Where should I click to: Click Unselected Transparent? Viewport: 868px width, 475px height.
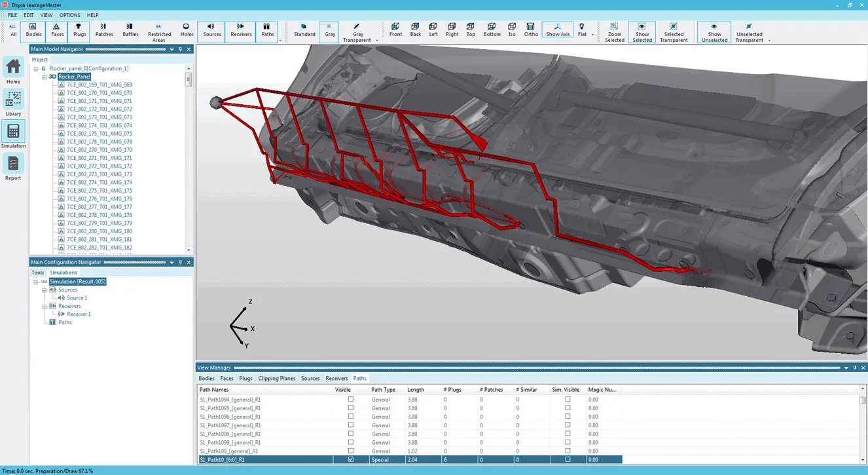[x=749, y=33]
